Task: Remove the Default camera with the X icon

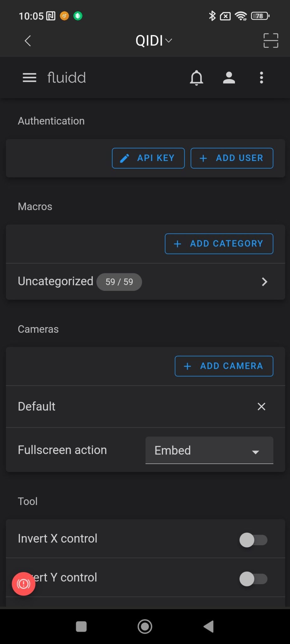Action: pyautogui.click(x=261, y=407)
